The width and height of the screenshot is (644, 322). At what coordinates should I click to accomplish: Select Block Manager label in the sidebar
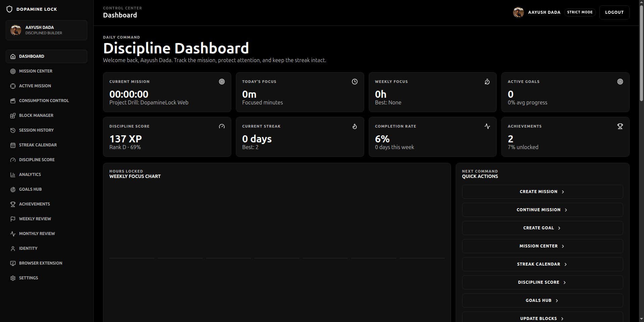pos(36,116)
